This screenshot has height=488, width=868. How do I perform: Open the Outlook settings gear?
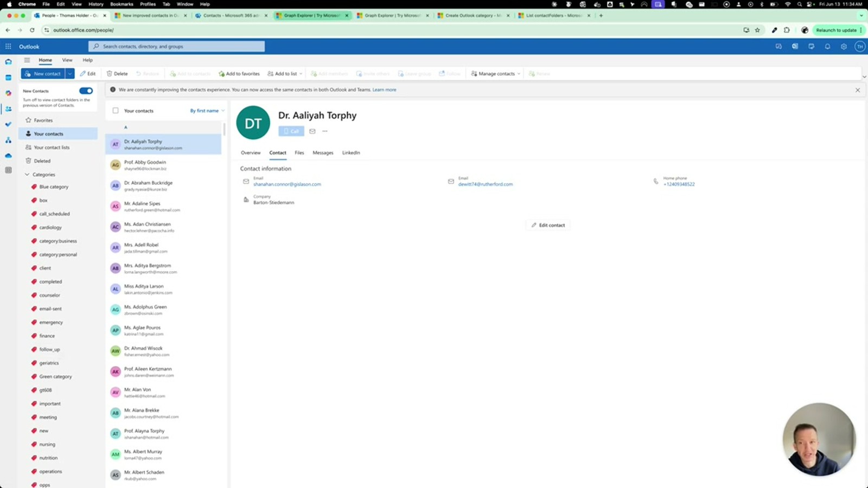point(844,47)
